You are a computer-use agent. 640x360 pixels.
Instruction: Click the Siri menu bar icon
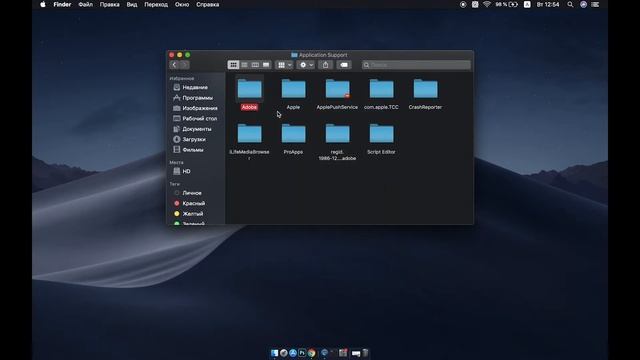coord(583,4)
